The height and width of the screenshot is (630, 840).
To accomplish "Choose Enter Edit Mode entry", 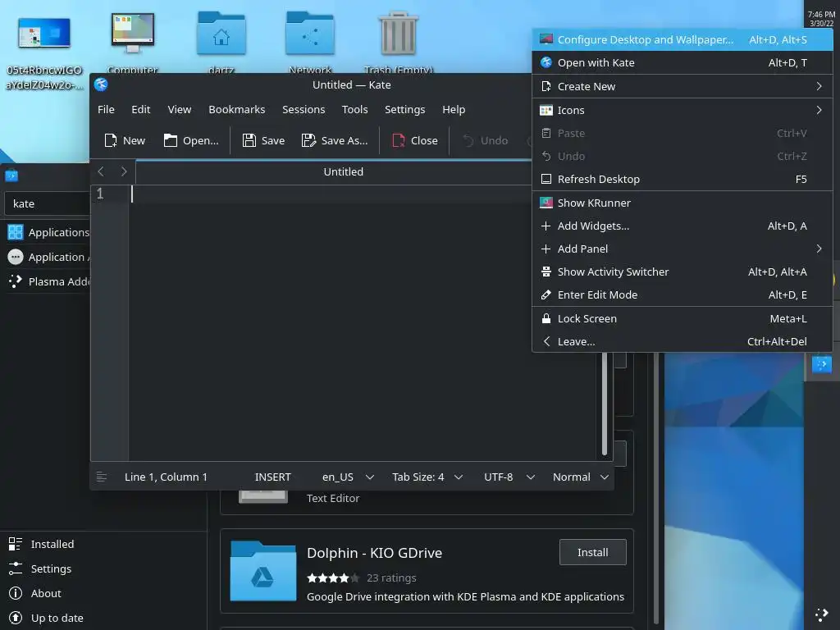I will [x=682, y=294].
